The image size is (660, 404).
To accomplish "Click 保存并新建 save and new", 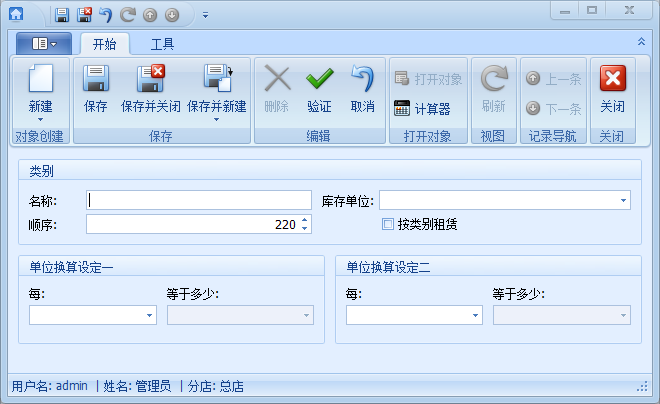I will pyautogui.click(x=216, y=88).
